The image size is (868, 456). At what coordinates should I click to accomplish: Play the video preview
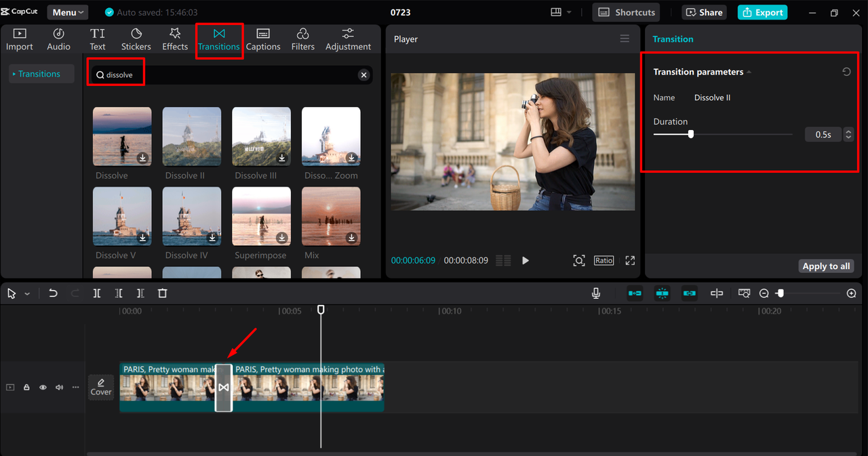(x=525, y=261)
